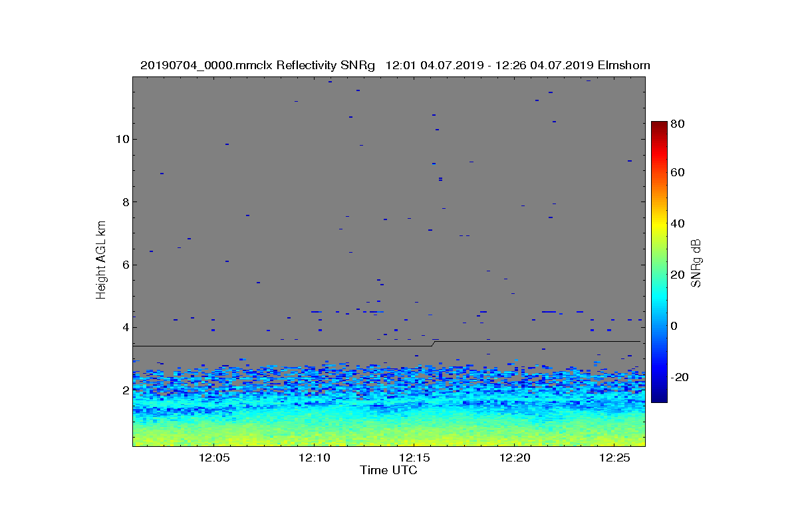The height and width of the screenshot is (532, 798).
Task: Click the height tick label 8
Action: point(124,202)
